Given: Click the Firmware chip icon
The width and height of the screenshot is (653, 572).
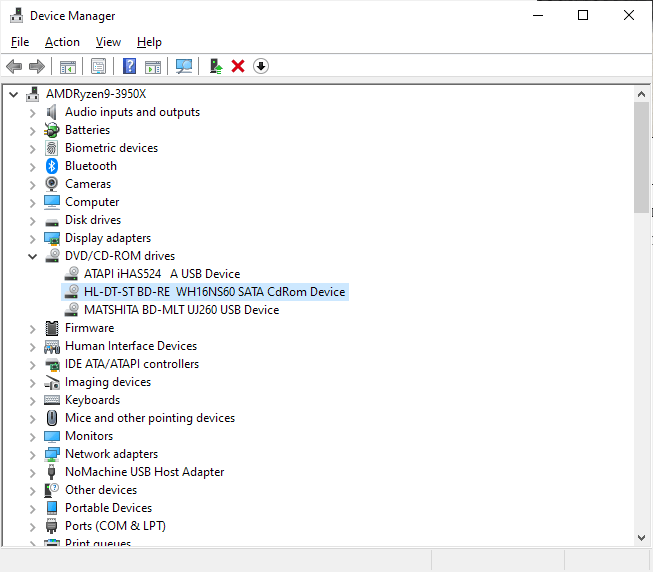Looking at the screenshot, I should point(52,328).
